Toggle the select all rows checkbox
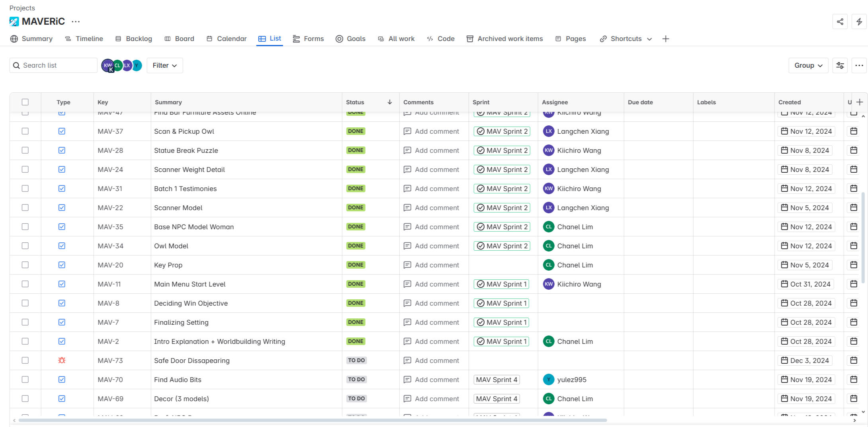This screenshot has width=868, height=427. click(25, 102)
